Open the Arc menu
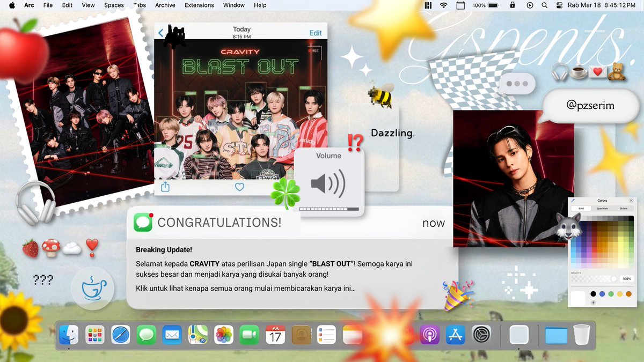Viewport: 644px width, 362px height. pos(29,5)
